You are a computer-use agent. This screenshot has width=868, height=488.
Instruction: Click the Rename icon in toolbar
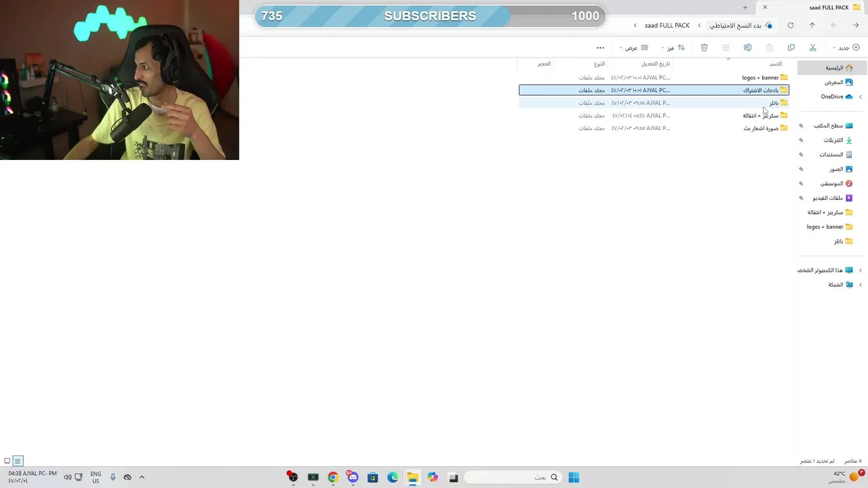pyautogui.click(x=747, y=47)
